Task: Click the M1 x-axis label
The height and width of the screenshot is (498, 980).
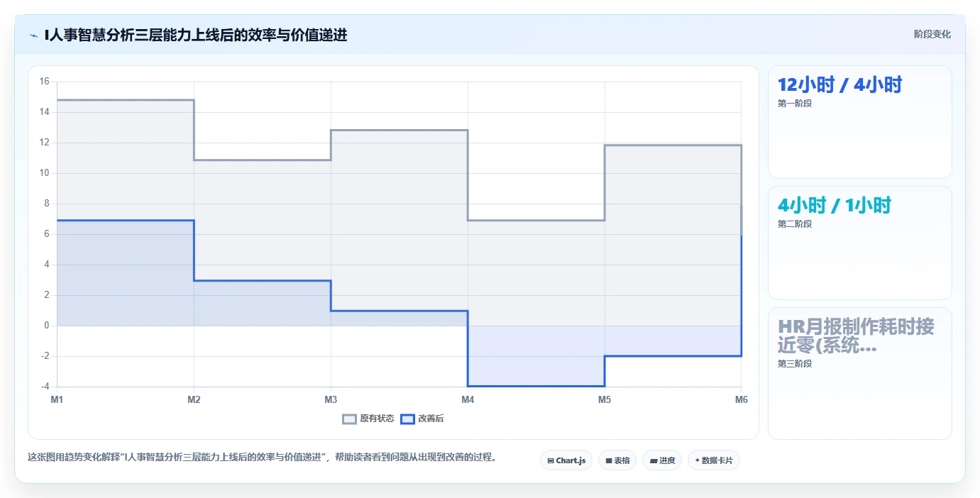Action: point(57,400)
